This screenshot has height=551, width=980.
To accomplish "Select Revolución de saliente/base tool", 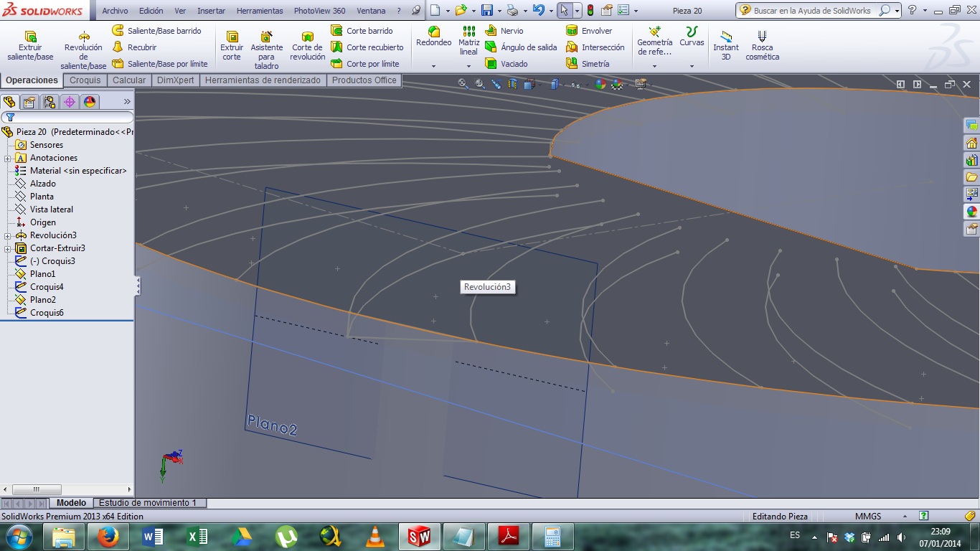I will (83, 50).
